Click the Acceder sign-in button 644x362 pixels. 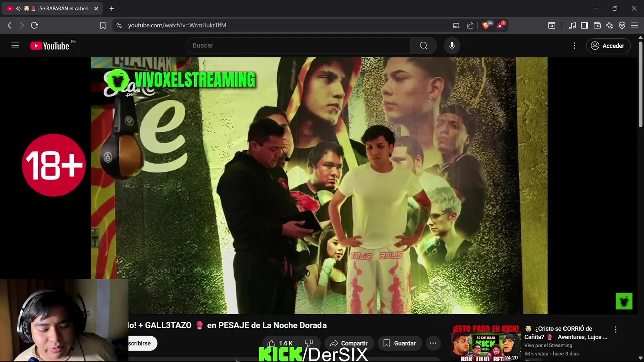click(608, 46)
